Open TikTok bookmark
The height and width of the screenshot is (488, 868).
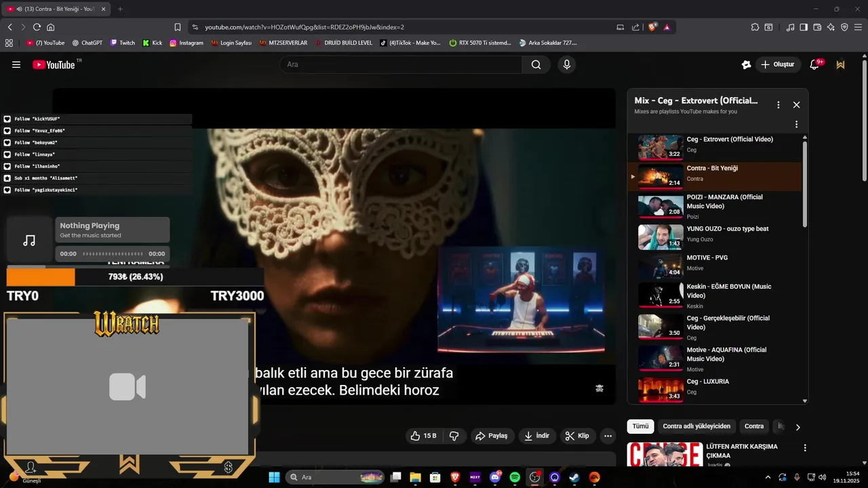410,43
